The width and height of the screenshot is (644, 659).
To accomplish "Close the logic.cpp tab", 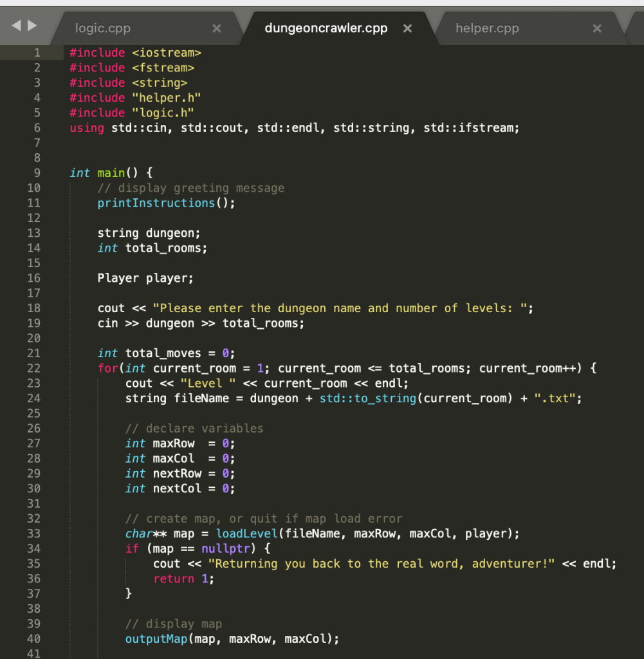I will point(217,28).
